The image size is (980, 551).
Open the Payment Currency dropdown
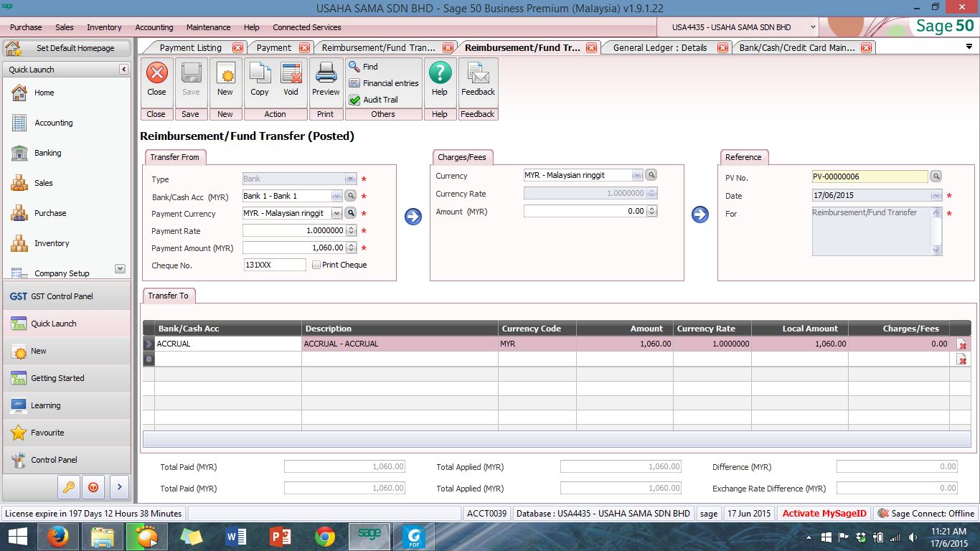pos(336,214)
